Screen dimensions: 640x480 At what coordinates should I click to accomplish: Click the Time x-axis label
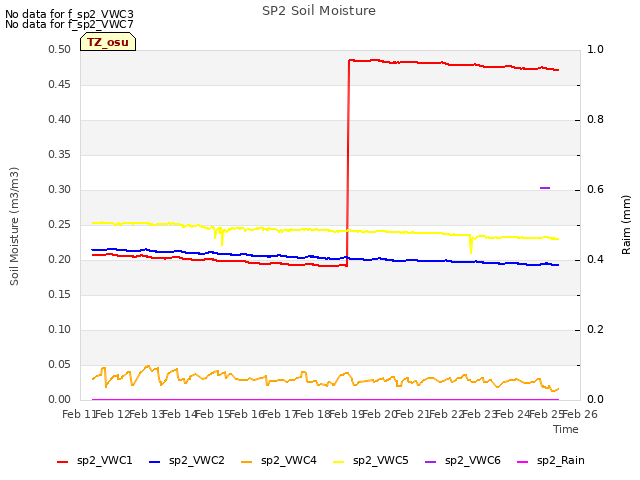point(566,429)
